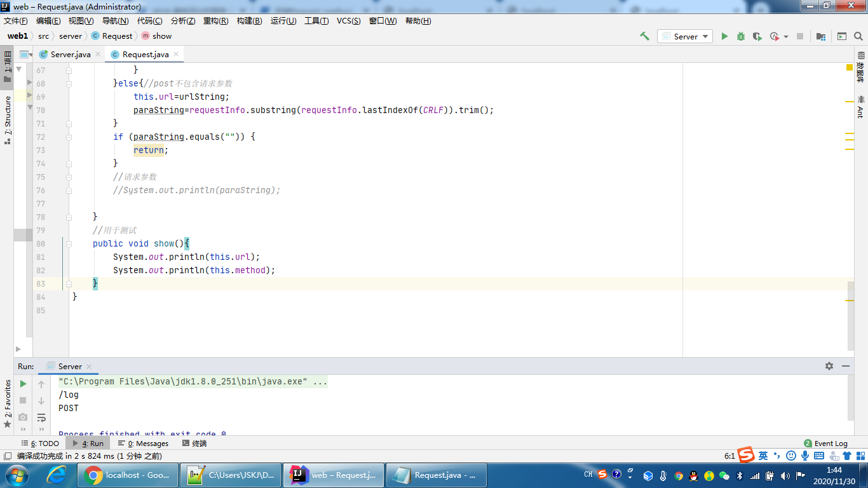This screenshot has width=868, height=488.
Task: Open the profiler dropdown arrow in the toolbar
Action: click(786, 37)
